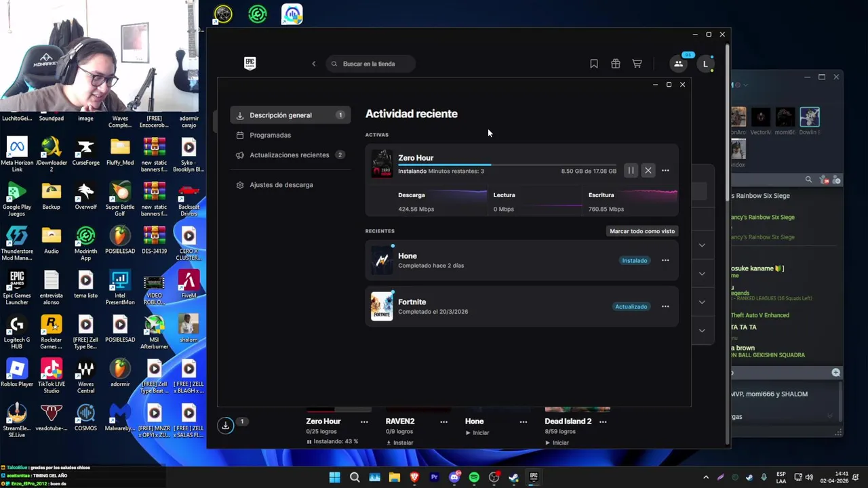Open the wishlist bookmark icon
Viewport: 868px width, 488px height.
coord(594,64)
